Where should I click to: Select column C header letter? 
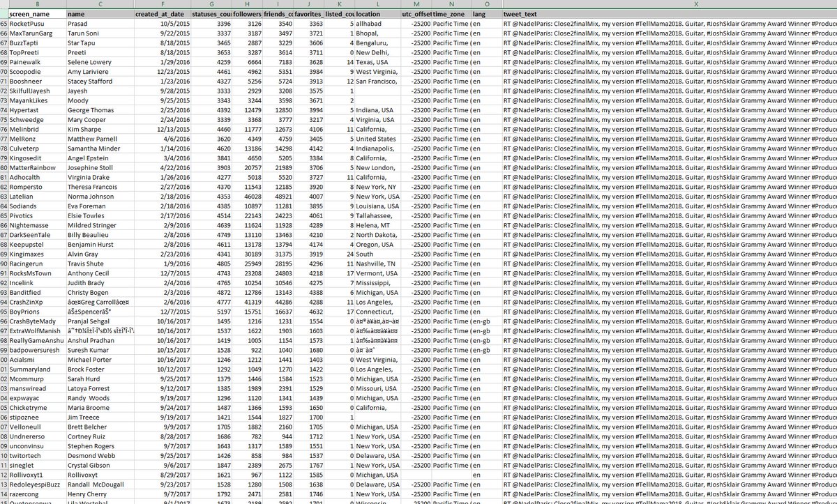pyautogui.click(x=100, y=4)
